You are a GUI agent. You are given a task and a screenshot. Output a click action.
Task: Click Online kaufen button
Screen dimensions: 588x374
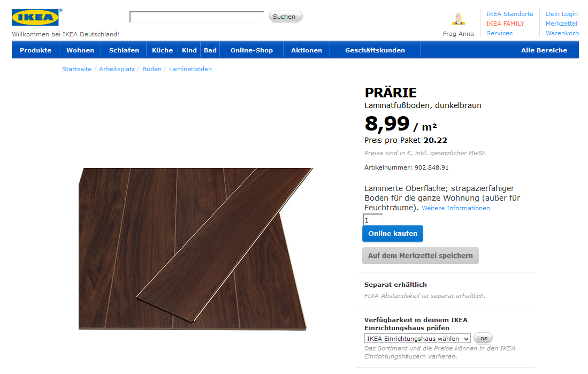(393, 234)
